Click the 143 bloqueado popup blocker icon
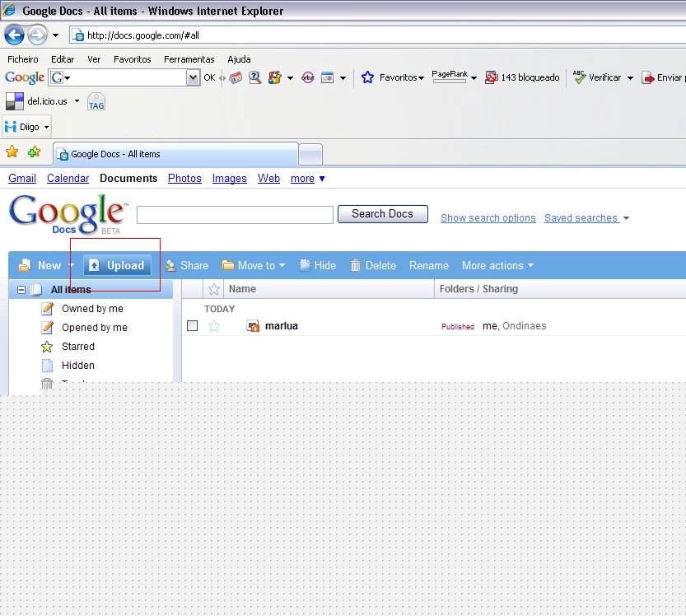 (x=492, y=77)
